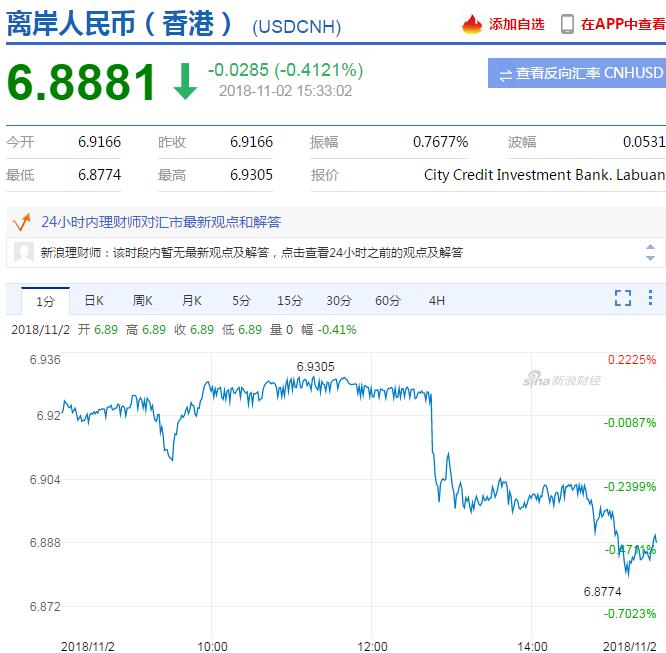
Task: Select the 15分 interval tab
Action: pos(289,300)
